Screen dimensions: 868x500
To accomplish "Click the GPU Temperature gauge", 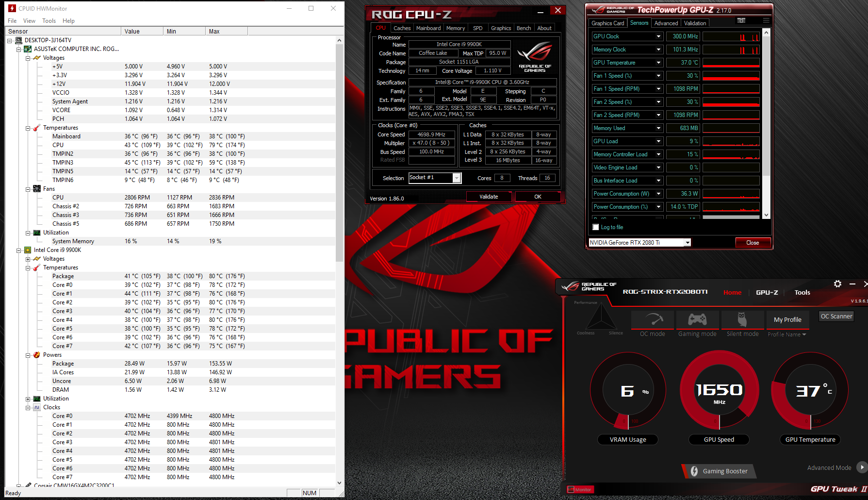I will coord(810,391).
